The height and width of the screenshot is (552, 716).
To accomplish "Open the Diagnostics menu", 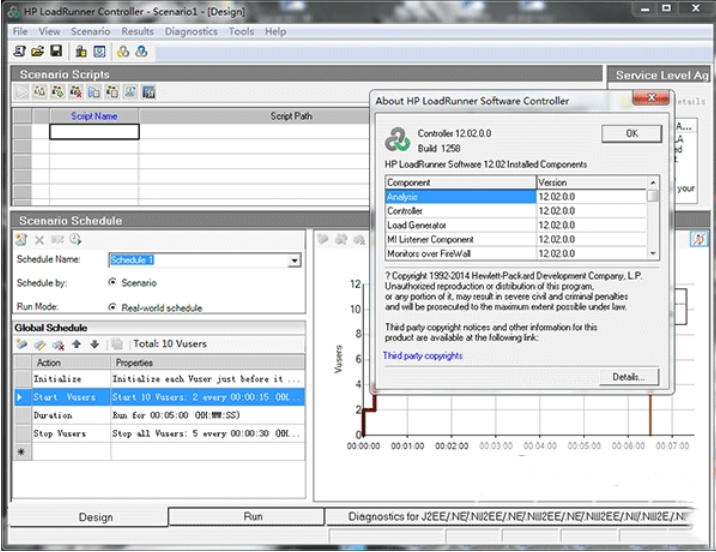I will pyautogui.click(x=190, y=31).
